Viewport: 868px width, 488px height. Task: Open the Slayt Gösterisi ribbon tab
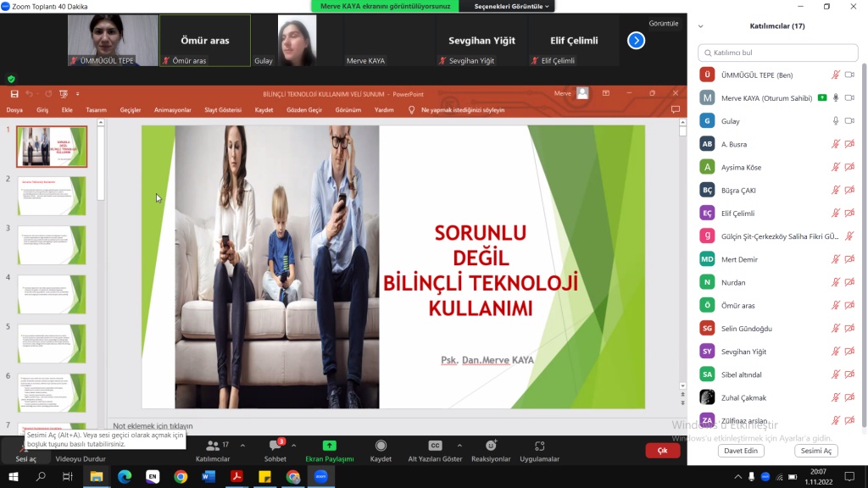(x=222, y=110)
